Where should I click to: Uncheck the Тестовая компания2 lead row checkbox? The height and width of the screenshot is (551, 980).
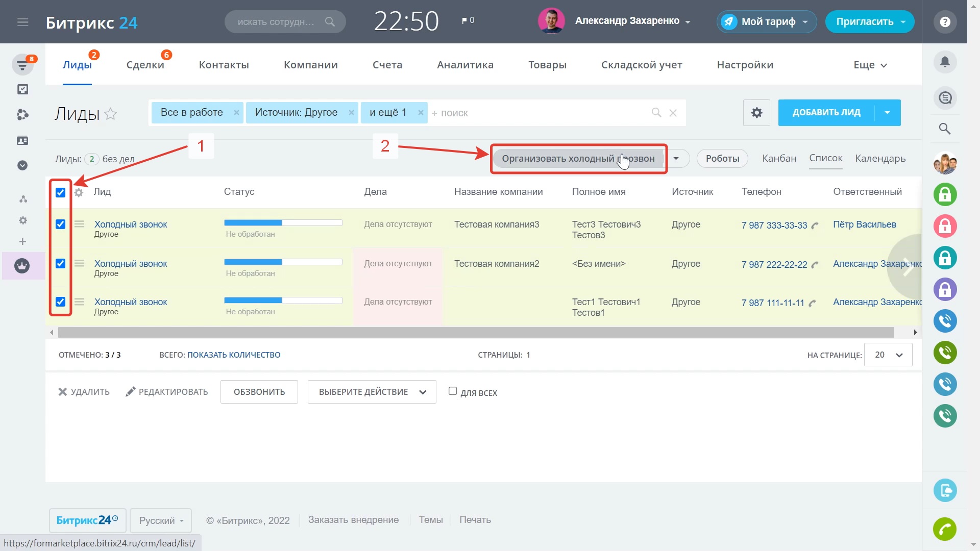(x=60, y=263)
